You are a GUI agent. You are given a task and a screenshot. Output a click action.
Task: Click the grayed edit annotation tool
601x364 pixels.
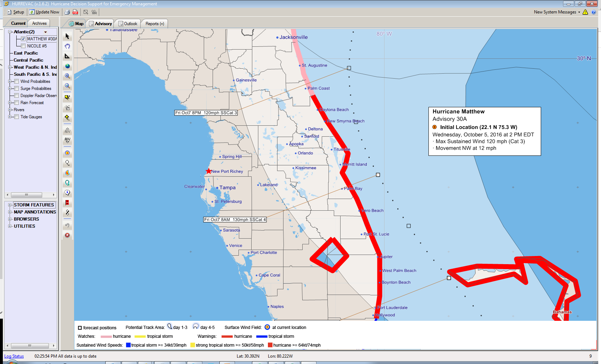pos(67,107)
